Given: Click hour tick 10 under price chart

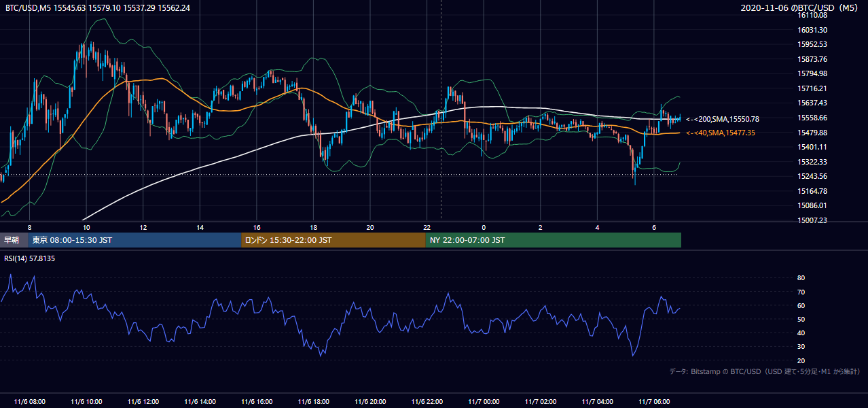Looking at the screenshot, I should click(x=86, y=227).
